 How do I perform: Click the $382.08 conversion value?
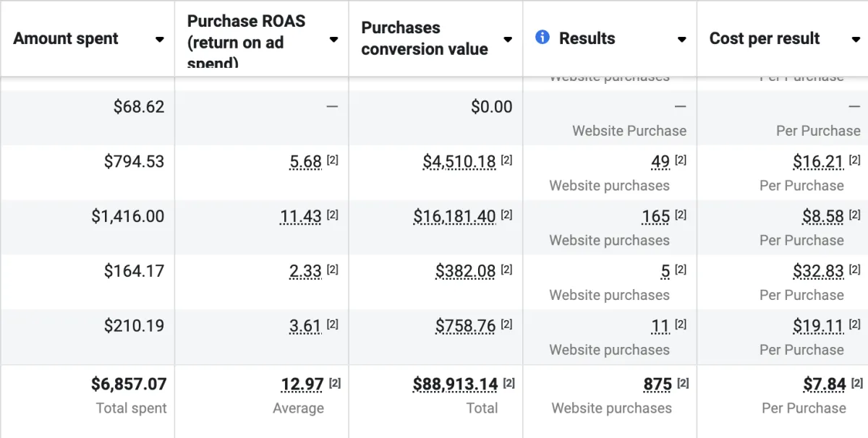coord(466,272)
